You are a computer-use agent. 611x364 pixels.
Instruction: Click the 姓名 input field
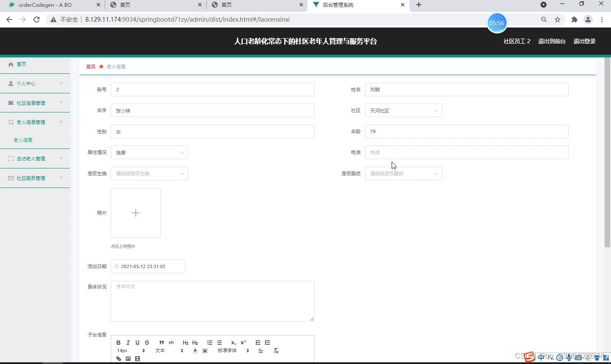467,90
